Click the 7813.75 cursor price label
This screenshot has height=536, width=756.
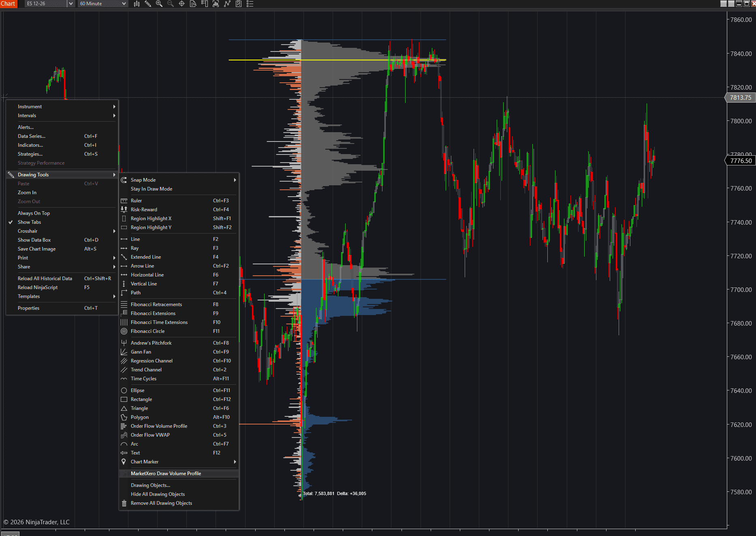tap(740, 98)
